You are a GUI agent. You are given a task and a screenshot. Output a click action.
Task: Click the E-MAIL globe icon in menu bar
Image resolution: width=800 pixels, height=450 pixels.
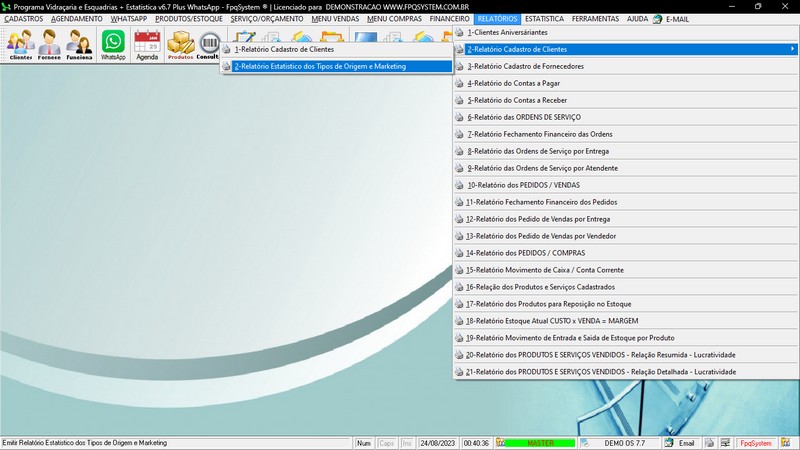[657, 19]
